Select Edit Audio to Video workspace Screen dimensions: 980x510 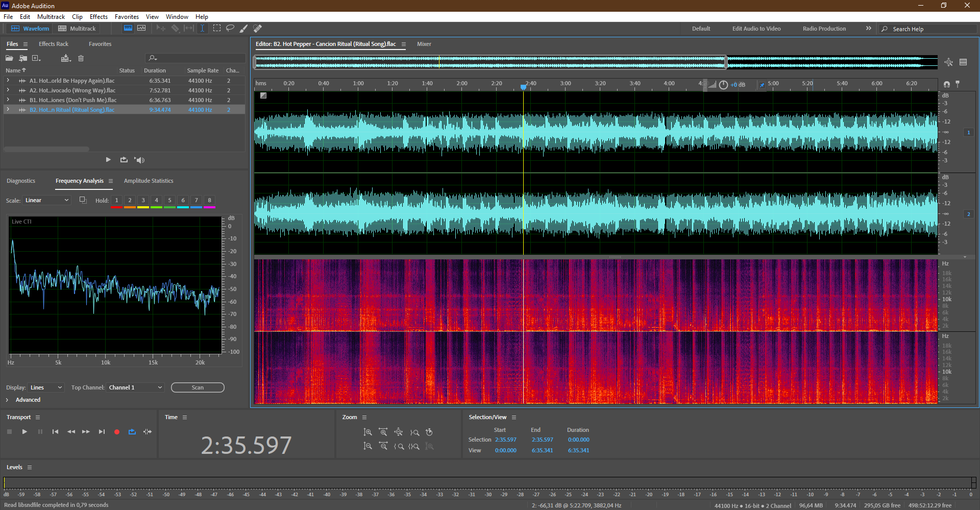[756, 29]
